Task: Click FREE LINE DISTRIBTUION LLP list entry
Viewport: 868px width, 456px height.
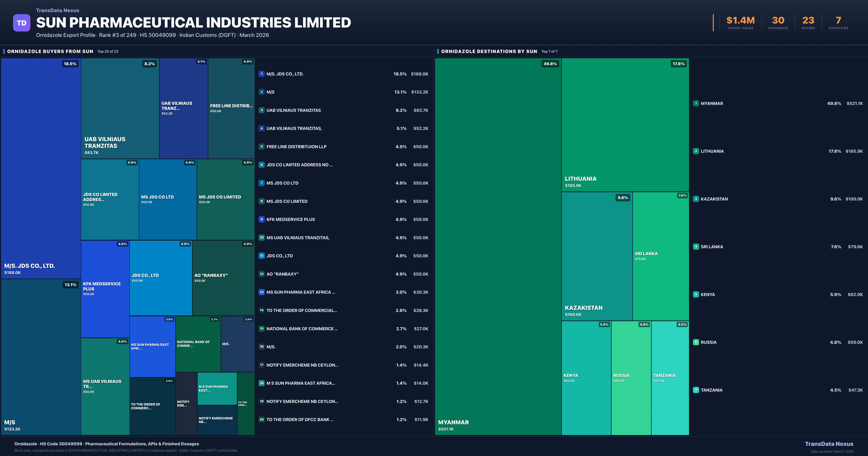Action: pyautogui.click(x=296, y=147)
